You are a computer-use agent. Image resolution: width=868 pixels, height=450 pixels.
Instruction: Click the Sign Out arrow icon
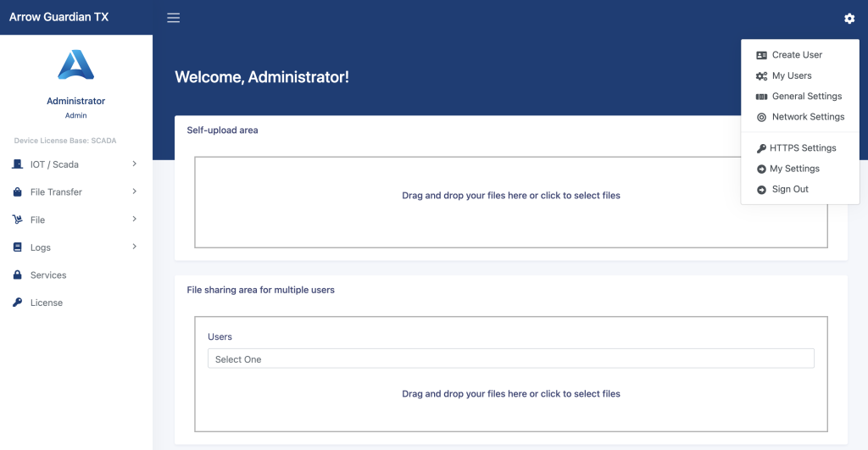(x=762, y=190)
